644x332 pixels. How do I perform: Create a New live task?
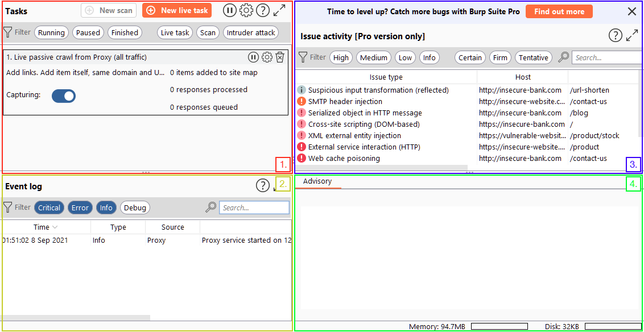(176, 10)
